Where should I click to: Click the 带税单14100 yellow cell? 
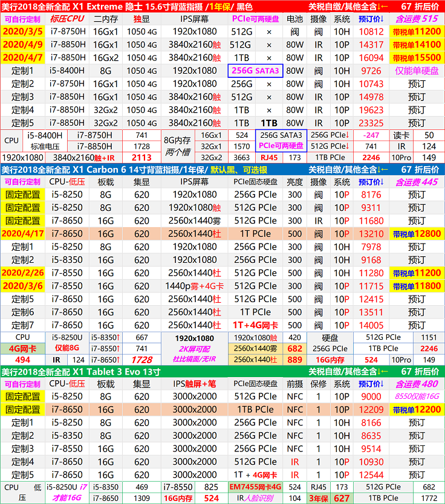(416, 45)
